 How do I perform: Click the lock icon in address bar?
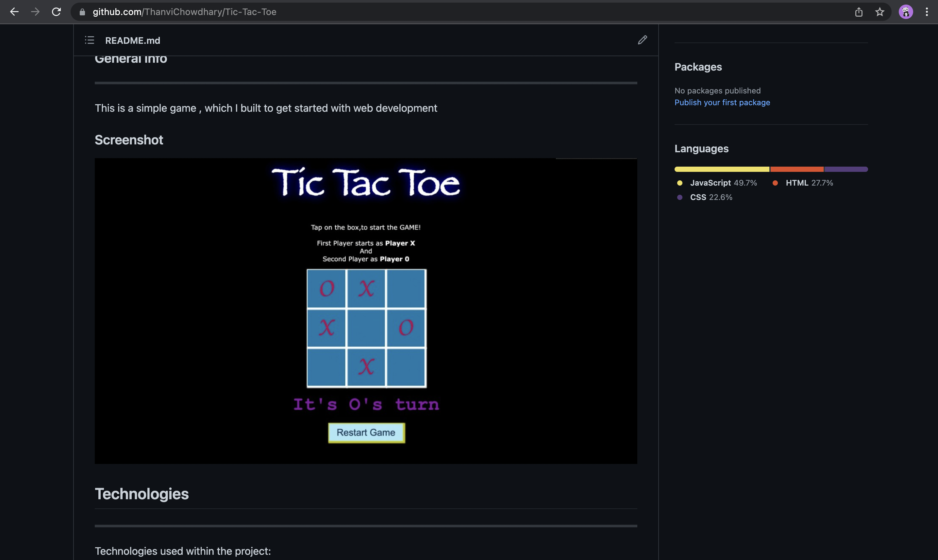pos(82,12)
